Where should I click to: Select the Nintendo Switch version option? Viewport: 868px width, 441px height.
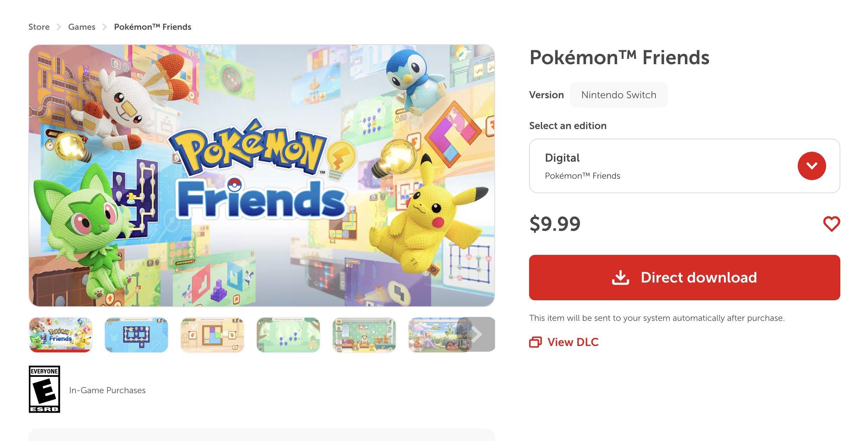pyautogui.click(x=619, y=95)
